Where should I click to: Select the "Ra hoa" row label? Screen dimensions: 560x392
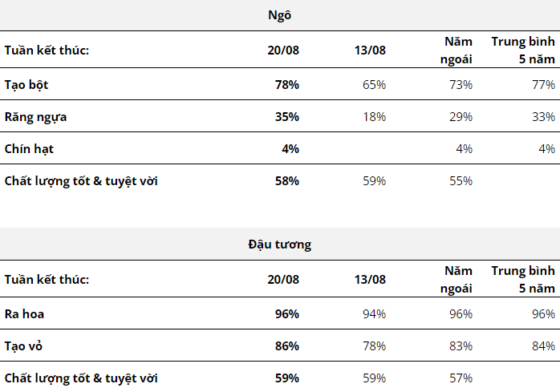pos(24,313)
